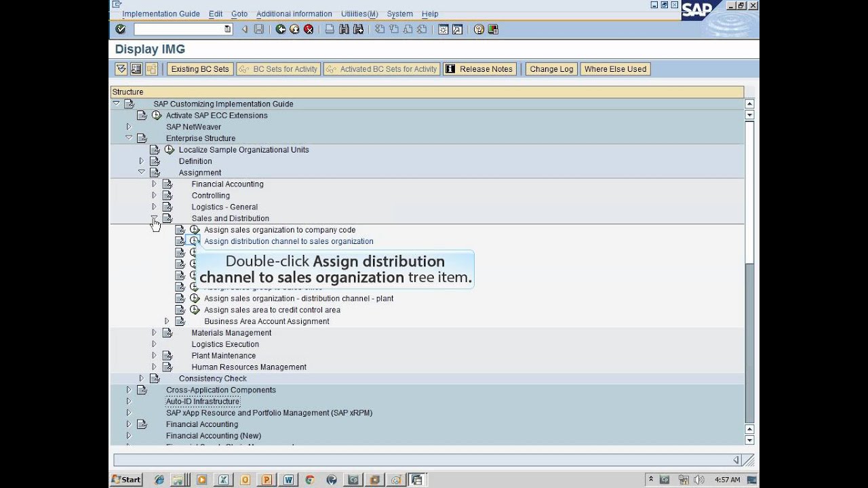Click the red Cancel icon
The height and width of the screenshot is (488, 868).
tap(309, 29)
